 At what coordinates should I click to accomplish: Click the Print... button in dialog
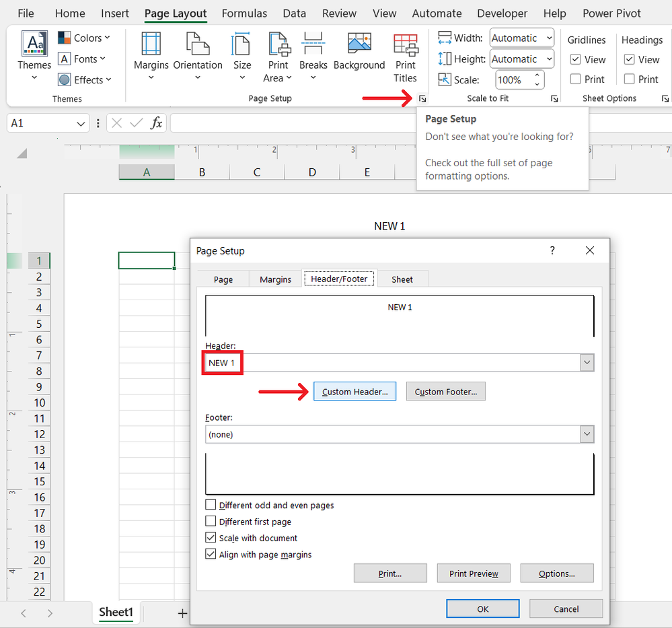(x=390, y=573)
